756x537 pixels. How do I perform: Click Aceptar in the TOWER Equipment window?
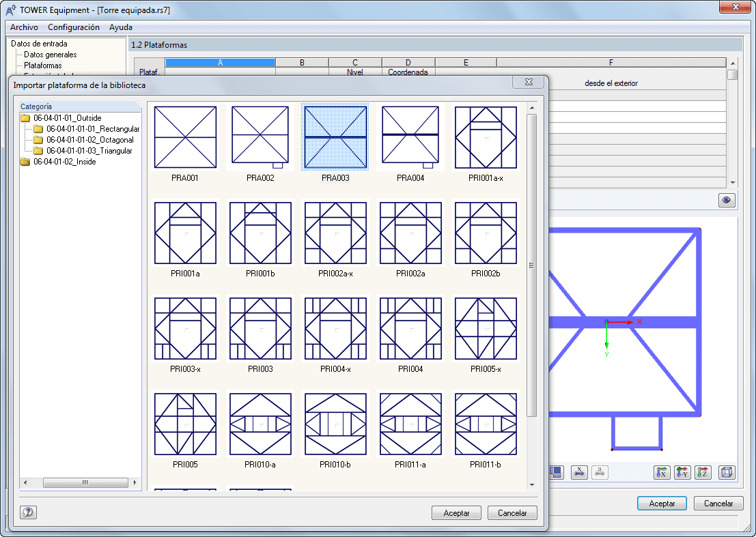coord(662,504)
